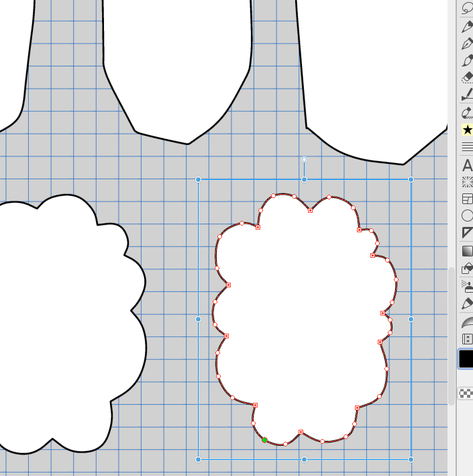Click the bottom-left selection box handle
473x476 pixels.
(x=198, y=459)
